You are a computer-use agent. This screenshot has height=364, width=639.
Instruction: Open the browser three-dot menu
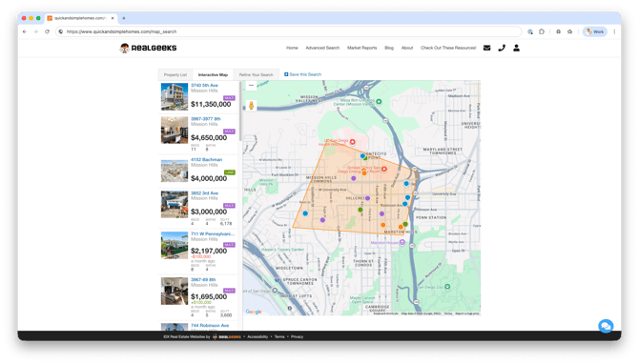pos(614,31)
